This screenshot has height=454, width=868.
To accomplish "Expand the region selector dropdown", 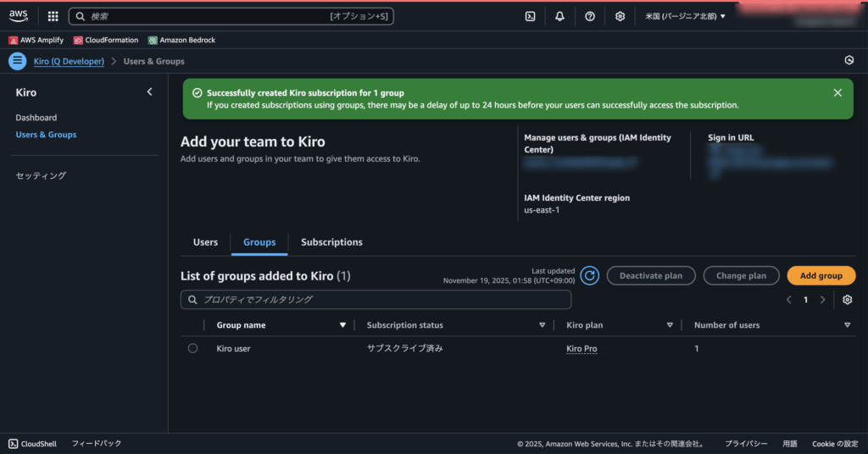I will 685,16.
